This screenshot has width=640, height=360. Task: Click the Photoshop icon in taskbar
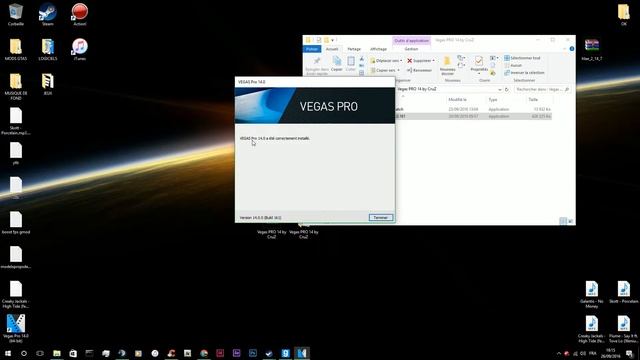click(253, 353)
